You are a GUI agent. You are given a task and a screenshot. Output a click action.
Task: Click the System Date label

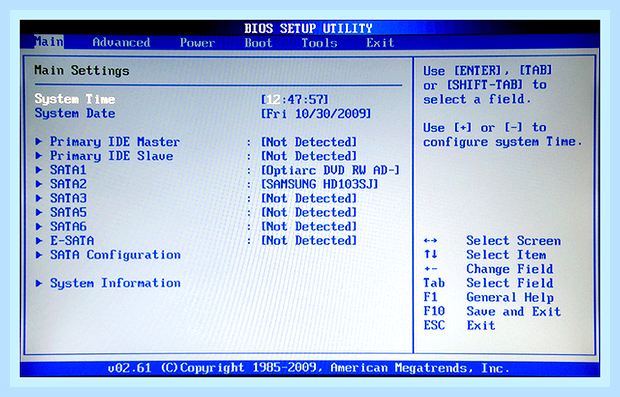click(75, 113)
